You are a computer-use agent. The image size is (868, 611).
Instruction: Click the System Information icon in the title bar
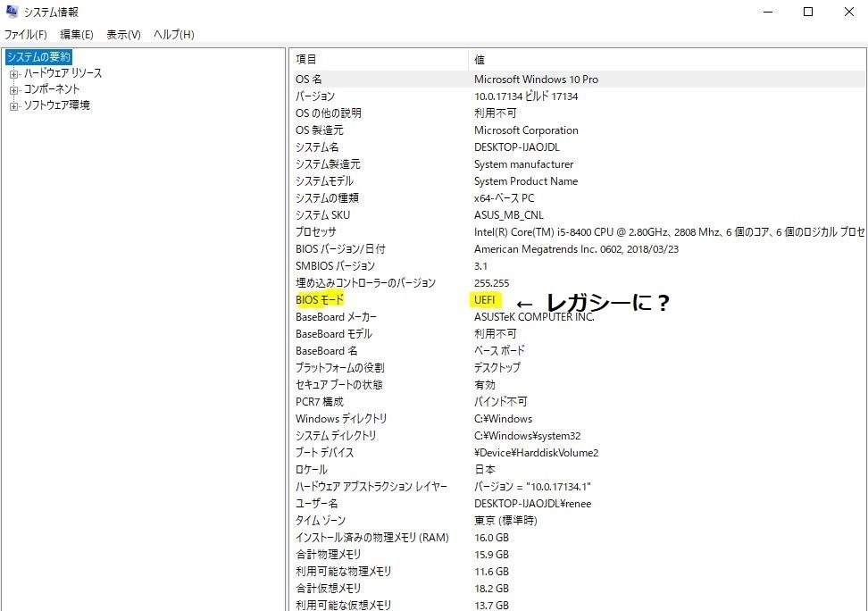[11, 12]
